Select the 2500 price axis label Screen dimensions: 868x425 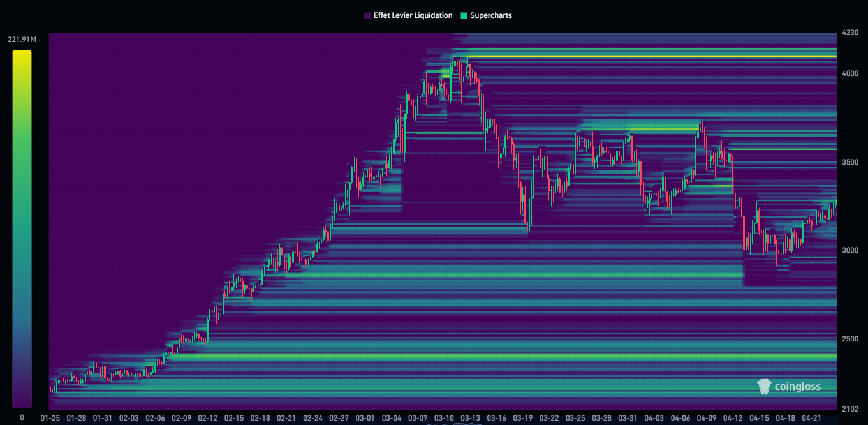pos(850,339)
